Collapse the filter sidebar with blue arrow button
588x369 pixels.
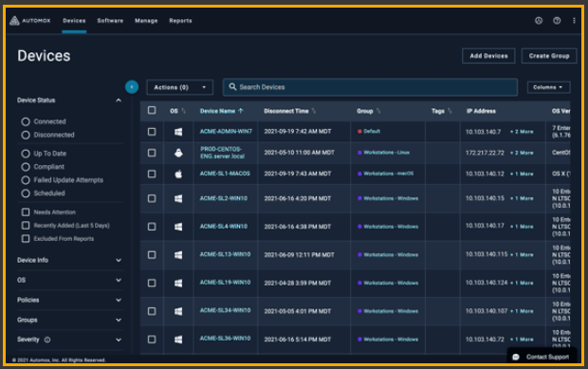(132, 87)
